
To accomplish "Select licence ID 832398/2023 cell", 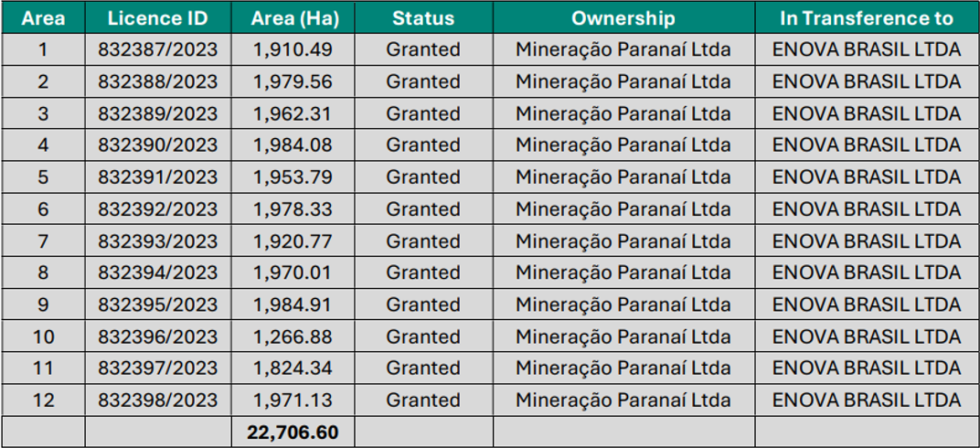I will (158, 400).
